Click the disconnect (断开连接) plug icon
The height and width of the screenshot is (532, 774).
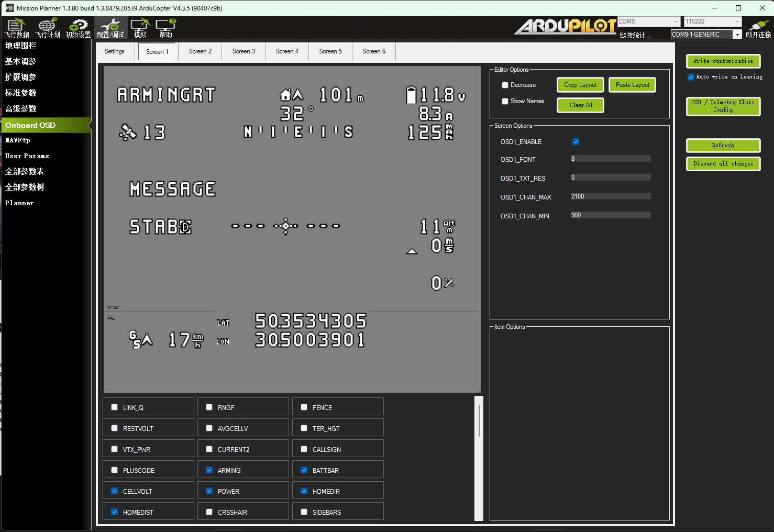click(758, 27)
